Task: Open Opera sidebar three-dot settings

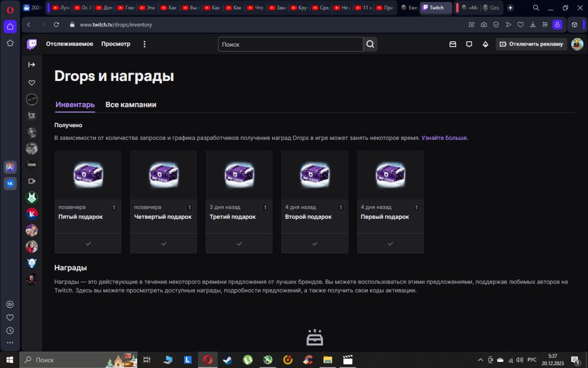Action: (x=10, y=343)
